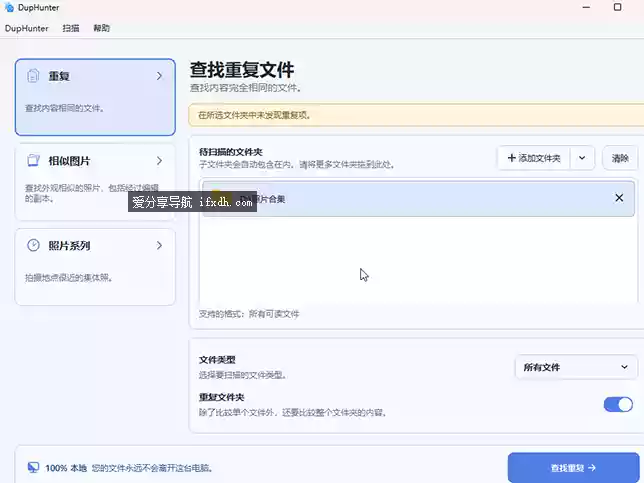Click the 100% 本地 text
644x483 pixels.
click(x=66, y=468)
